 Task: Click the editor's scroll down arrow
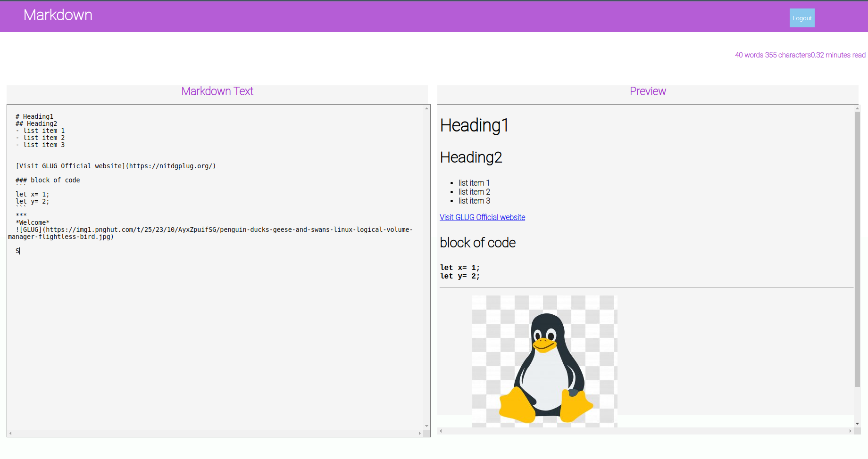(x=426, y=426)
